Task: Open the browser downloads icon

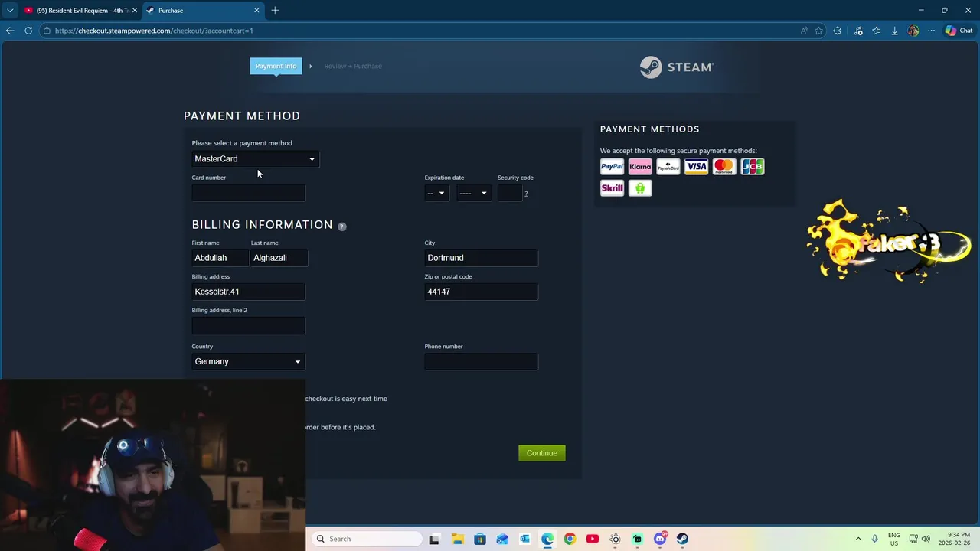Action: point(894,31)
